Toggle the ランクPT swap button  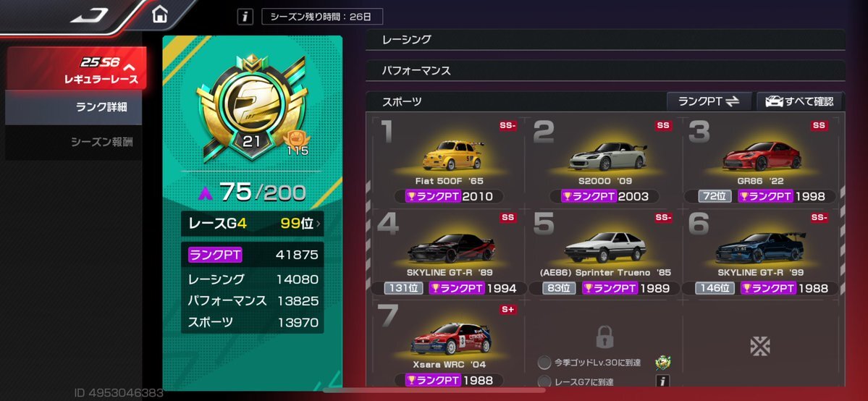tap(709, 101)
